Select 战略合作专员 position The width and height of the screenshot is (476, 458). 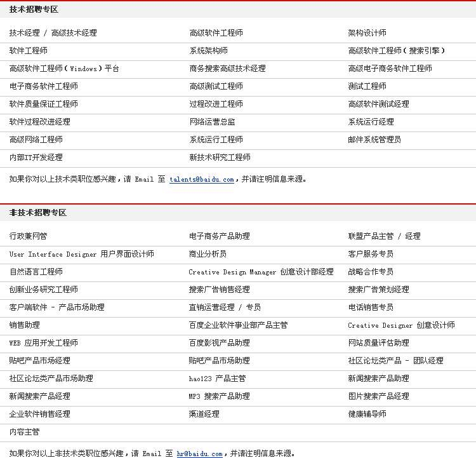(371, 272)
